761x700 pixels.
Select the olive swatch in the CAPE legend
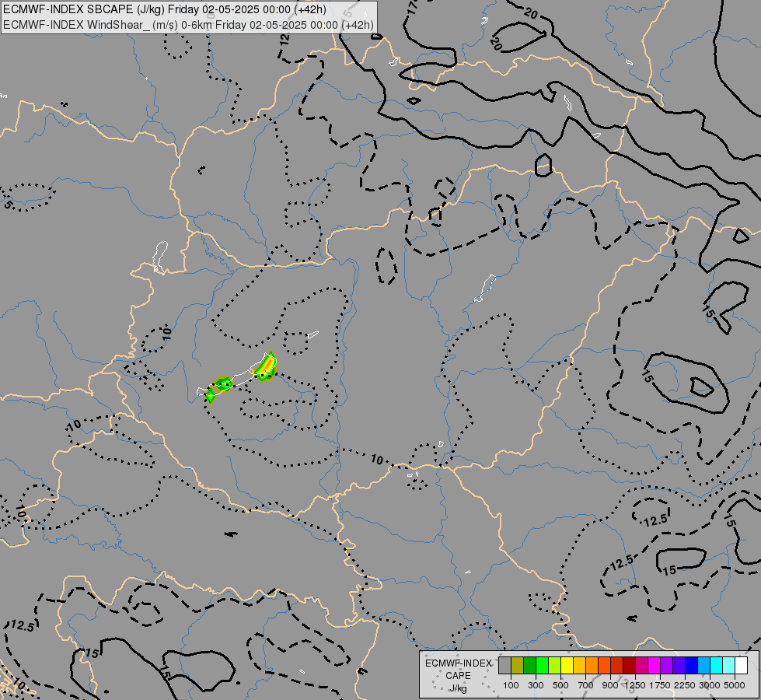pyautogui.click(x=518, y=665)
